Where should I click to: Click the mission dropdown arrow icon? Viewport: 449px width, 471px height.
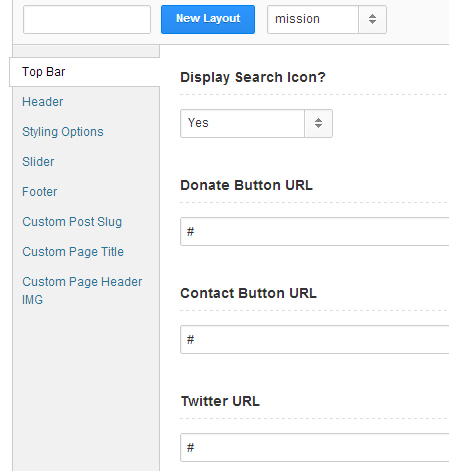372,19
